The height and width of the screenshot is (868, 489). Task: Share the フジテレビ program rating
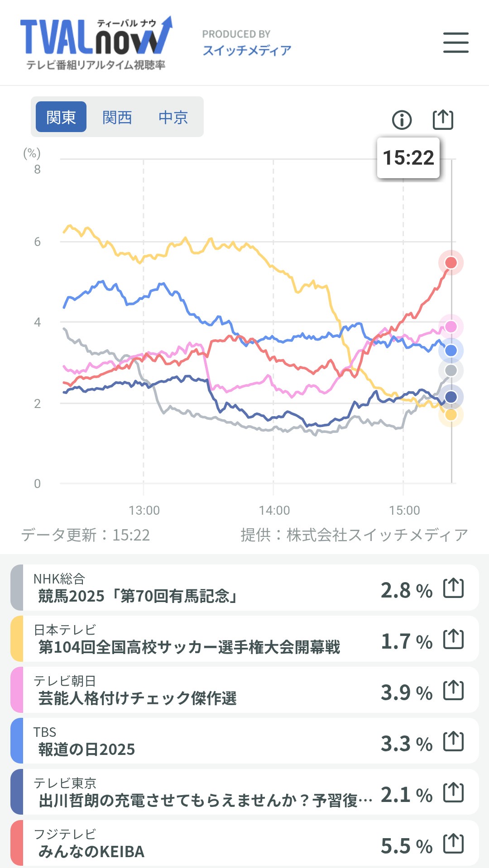tap(453, 844)
